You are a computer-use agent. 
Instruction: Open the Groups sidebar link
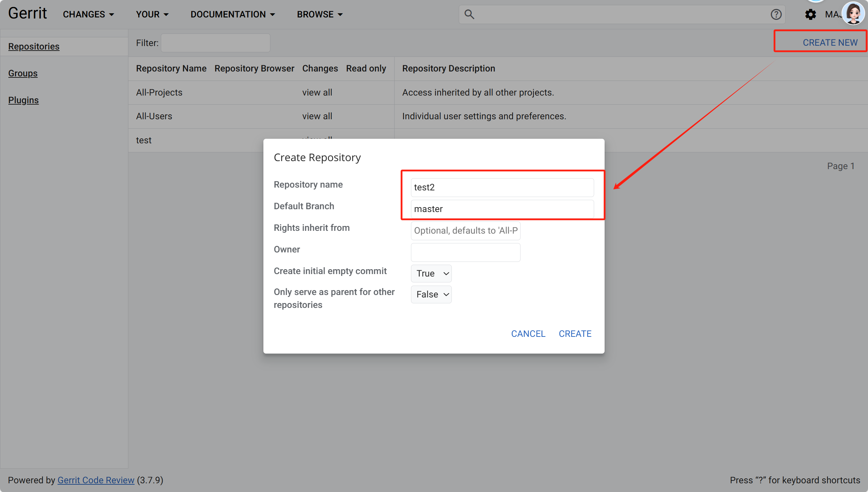23,73
